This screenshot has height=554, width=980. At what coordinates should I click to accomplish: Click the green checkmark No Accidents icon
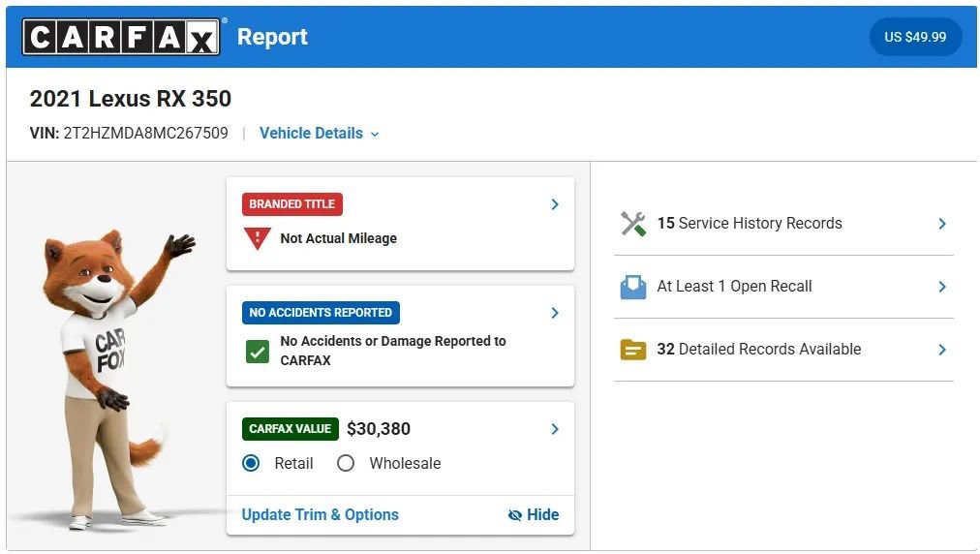pyautogui.click(x=257, y=352)
